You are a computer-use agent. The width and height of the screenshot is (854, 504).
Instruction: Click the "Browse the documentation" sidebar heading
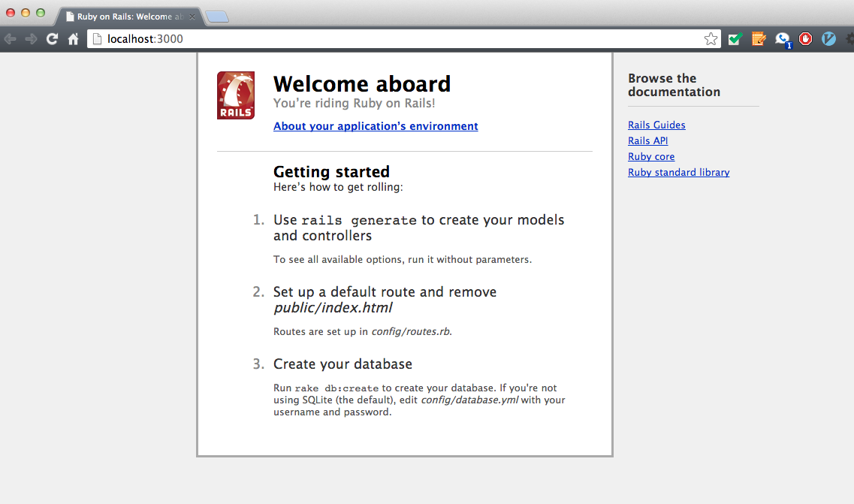point(674,85)
